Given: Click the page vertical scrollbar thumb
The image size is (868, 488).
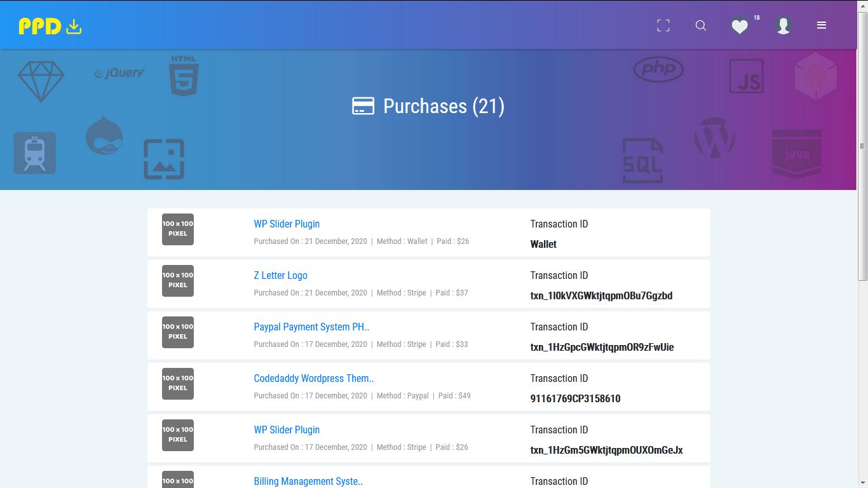Looking at the screenshot, I should [862, 146].
